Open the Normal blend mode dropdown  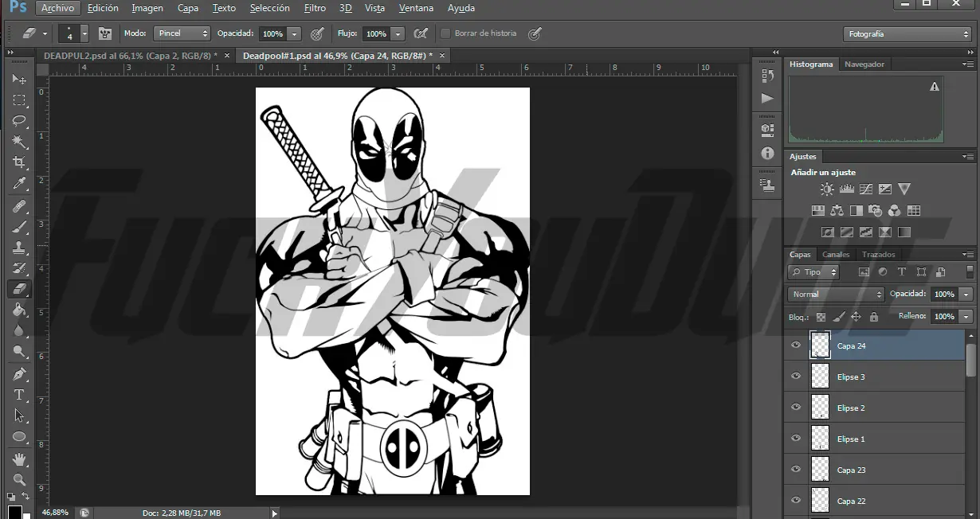pos(835,295)
